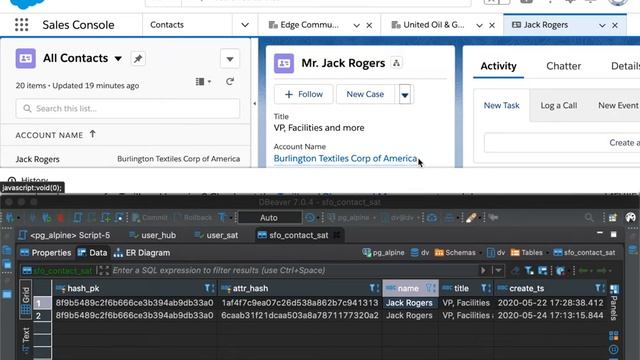The image size is (640, 360).
Task: Click the transaction log clock icon
Action: click(x=310, y=218)
